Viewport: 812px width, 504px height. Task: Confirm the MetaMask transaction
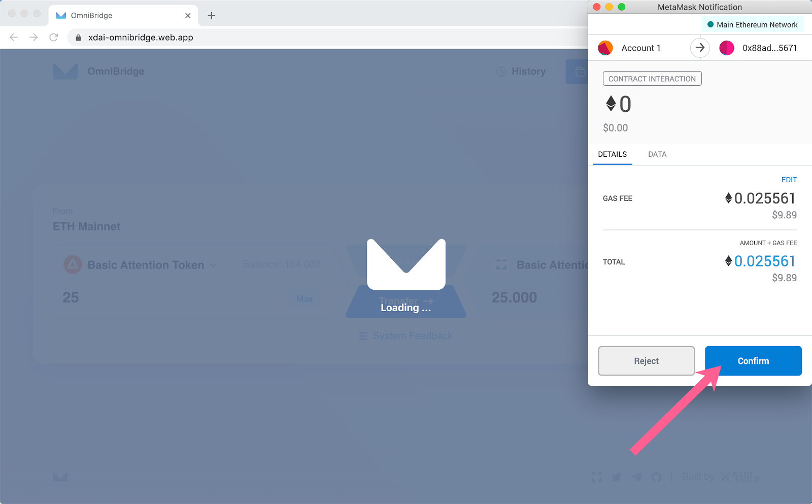coord(753,361)
